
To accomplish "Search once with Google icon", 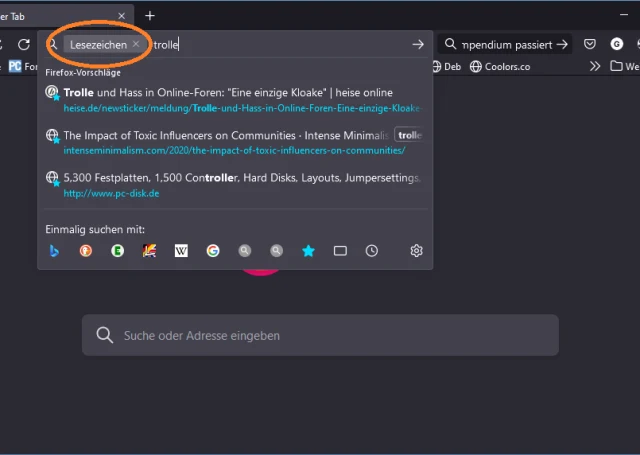I will [x=213, y=251].
